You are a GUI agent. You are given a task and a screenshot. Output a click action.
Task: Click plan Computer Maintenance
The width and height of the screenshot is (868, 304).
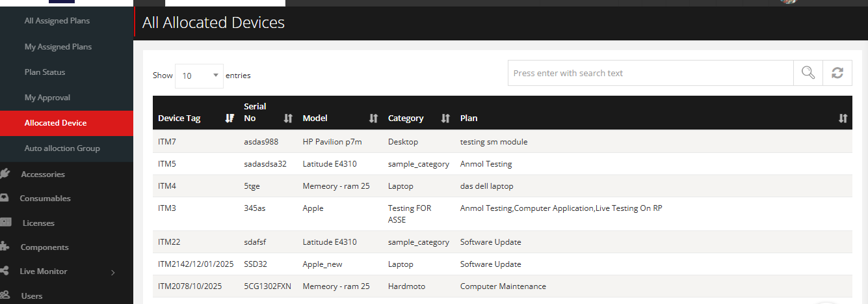(x=503, y=286)
